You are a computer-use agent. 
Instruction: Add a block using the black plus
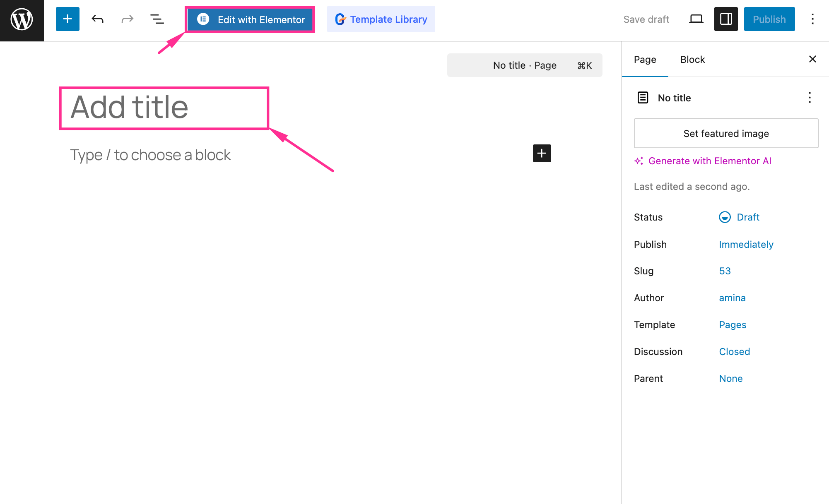click(x=542, y=154)
